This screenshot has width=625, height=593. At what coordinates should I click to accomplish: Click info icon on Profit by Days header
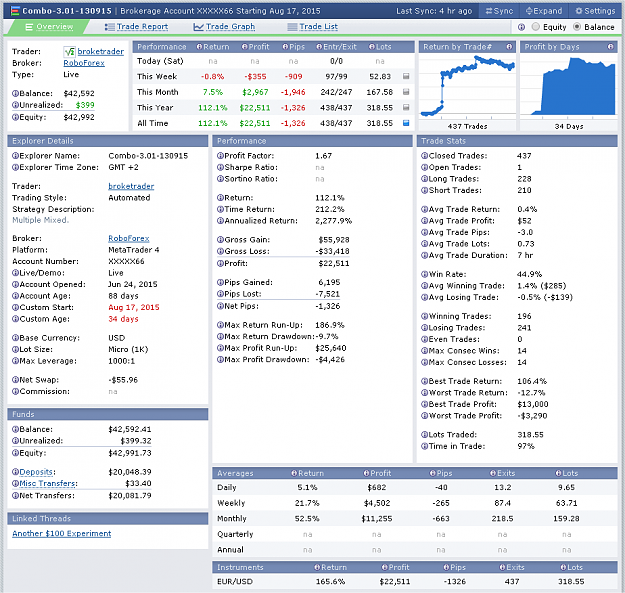(610, 47)
